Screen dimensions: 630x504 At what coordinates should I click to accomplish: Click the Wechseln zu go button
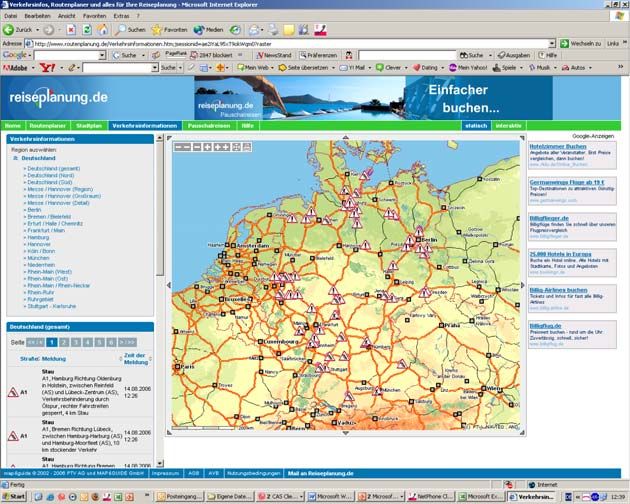(x=581, y=43)
